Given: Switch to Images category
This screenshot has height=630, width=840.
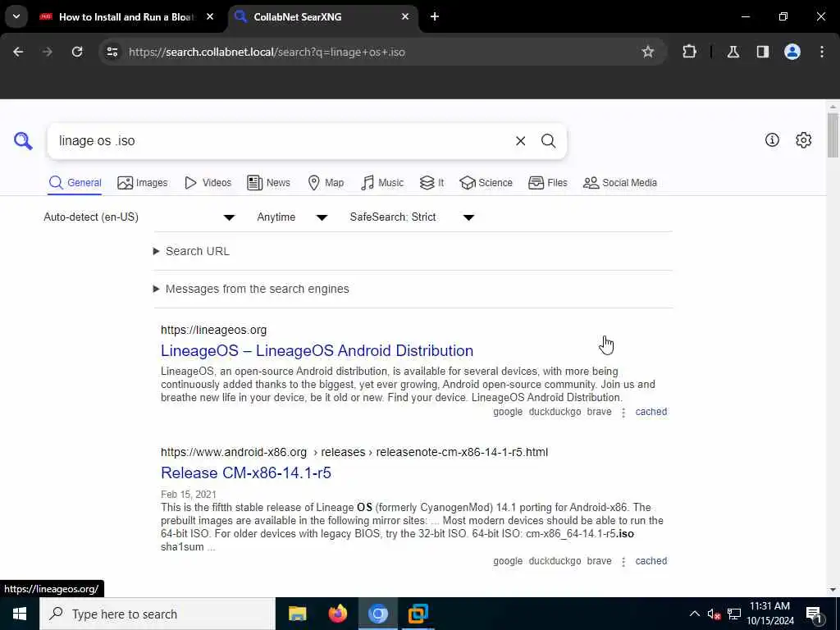Looking at the screenshot, I should pos(143,183).
